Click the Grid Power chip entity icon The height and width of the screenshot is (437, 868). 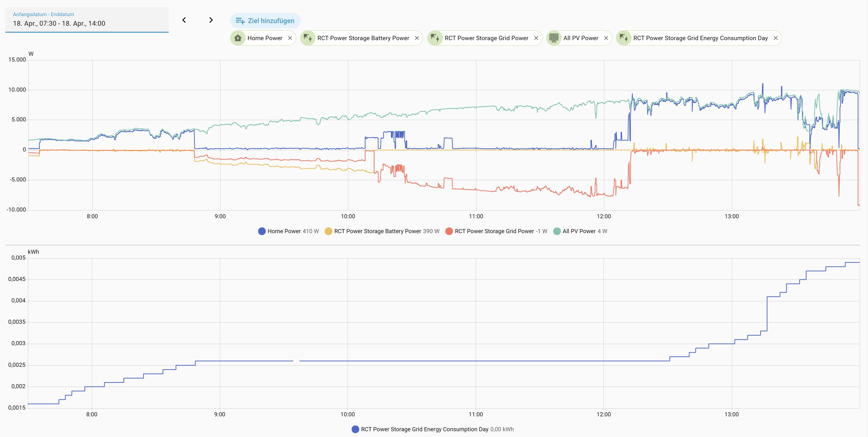[435, 38]
